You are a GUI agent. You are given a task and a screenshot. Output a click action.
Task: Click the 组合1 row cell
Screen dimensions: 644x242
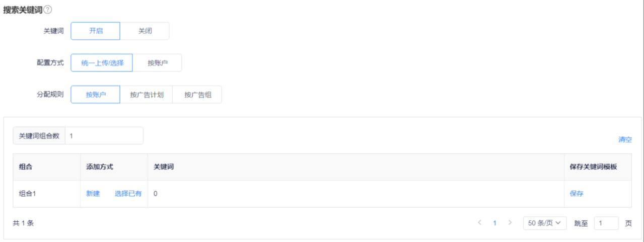(27, 194)
